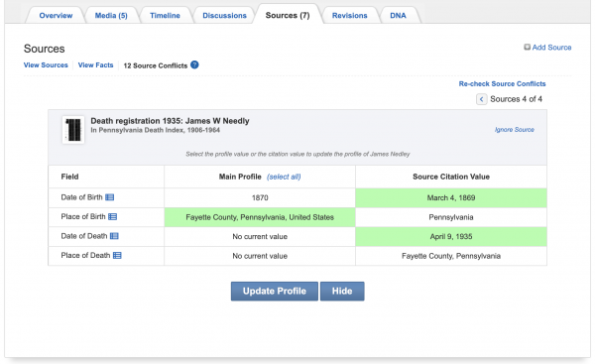The image size is (595, 364).
Task: Select main profile birth date 1870
Action: point(260,197)
